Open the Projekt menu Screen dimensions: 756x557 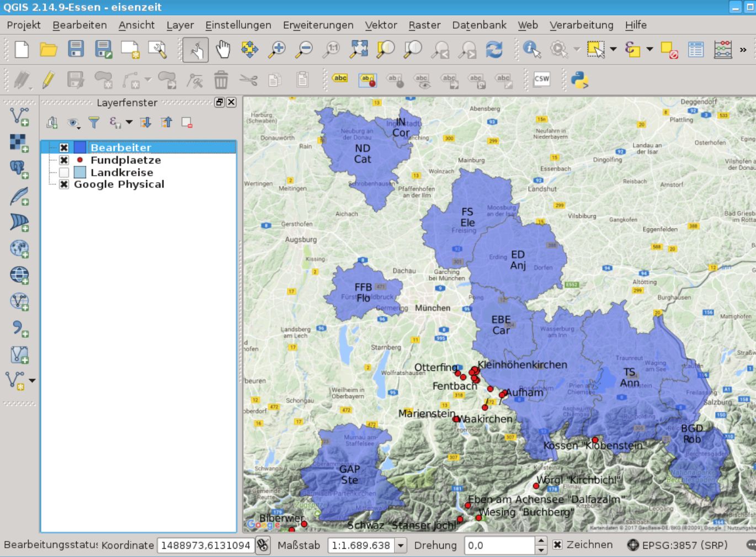[x=24, y=25]
